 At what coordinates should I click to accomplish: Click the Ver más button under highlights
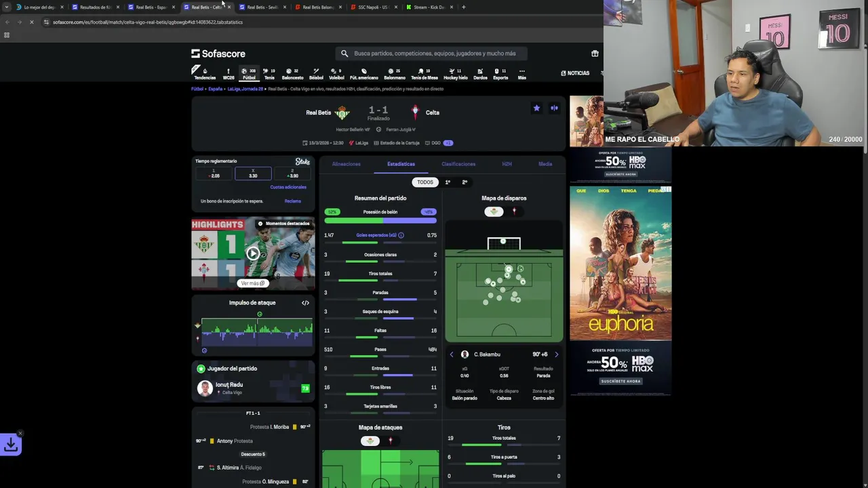253,283
